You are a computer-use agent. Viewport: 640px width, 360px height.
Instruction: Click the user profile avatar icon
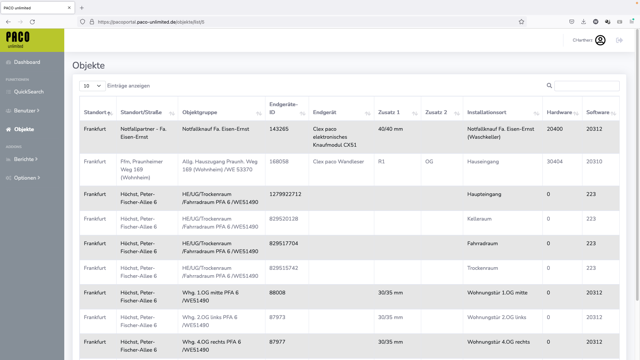click(x=600, y=40)
